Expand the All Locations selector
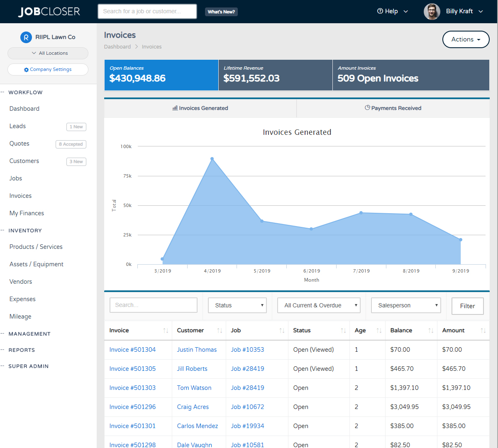The width and height of the screenshot is (498, 448). point(48,53)
